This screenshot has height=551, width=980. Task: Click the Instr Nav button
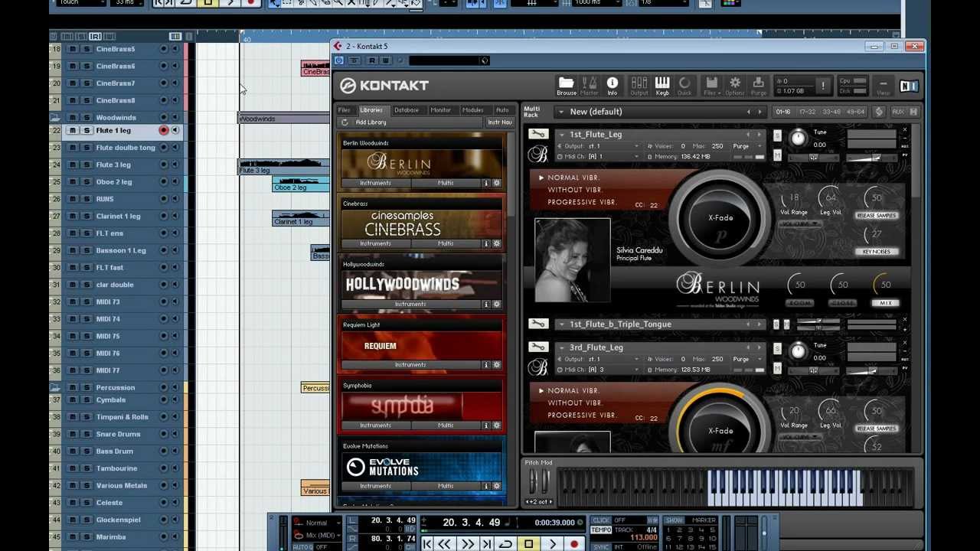(500, 122)
